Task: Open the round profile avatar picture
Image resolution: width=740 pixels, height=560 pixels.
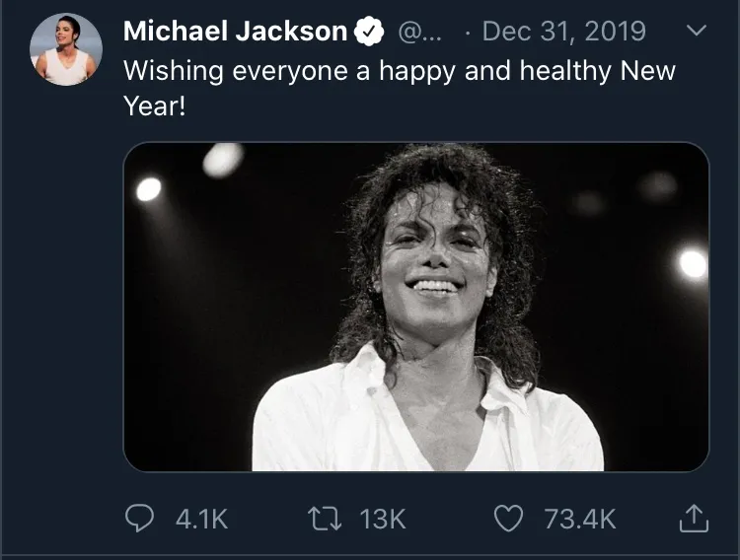Action: click(66, 49)
